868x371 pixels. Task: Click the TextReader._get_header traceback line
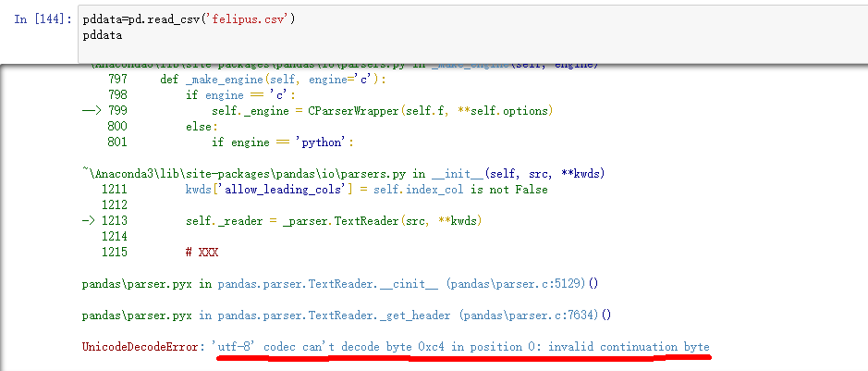point(347,315)
